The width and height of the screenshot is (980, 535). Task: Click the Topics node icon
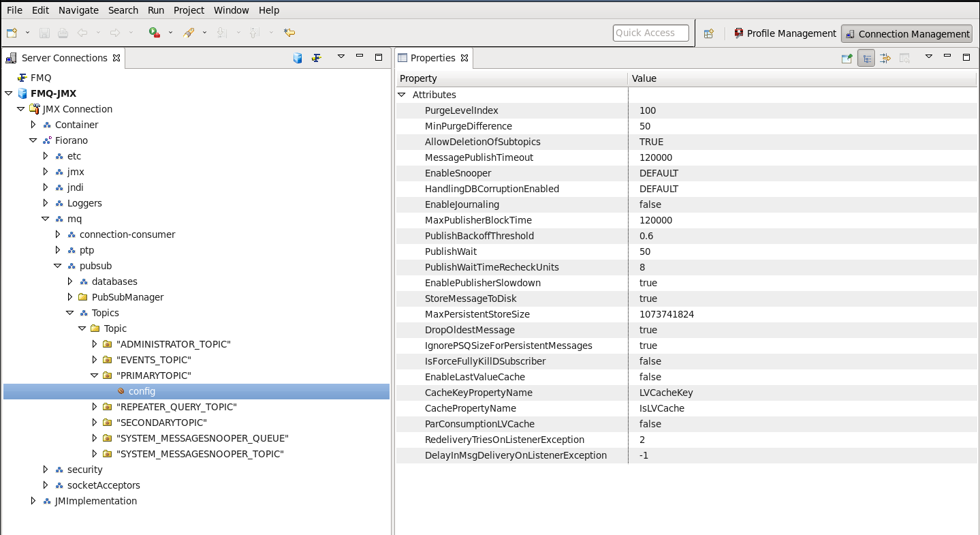84,313
